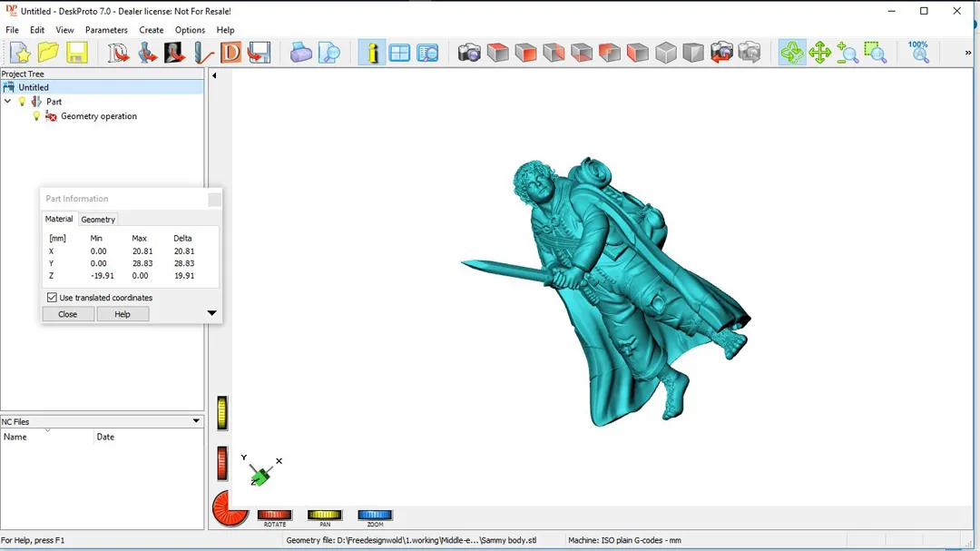Toggle the Part visibility light bulb
This screenshot has width=980, height=551.
[x=22, y=102]
